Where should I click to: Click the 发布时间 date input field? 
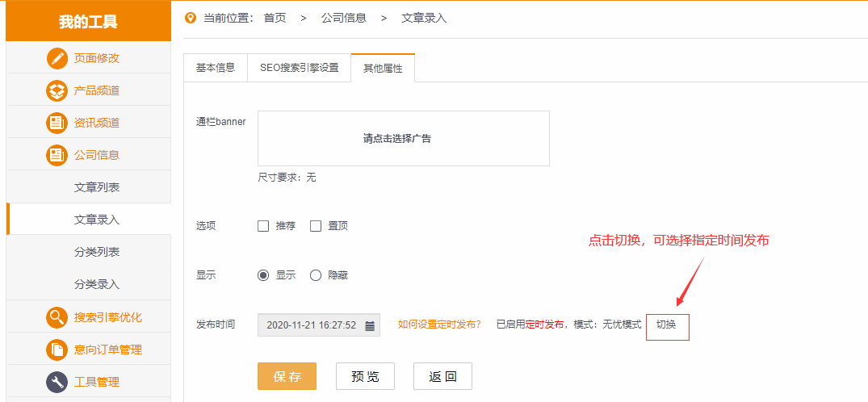319,325
